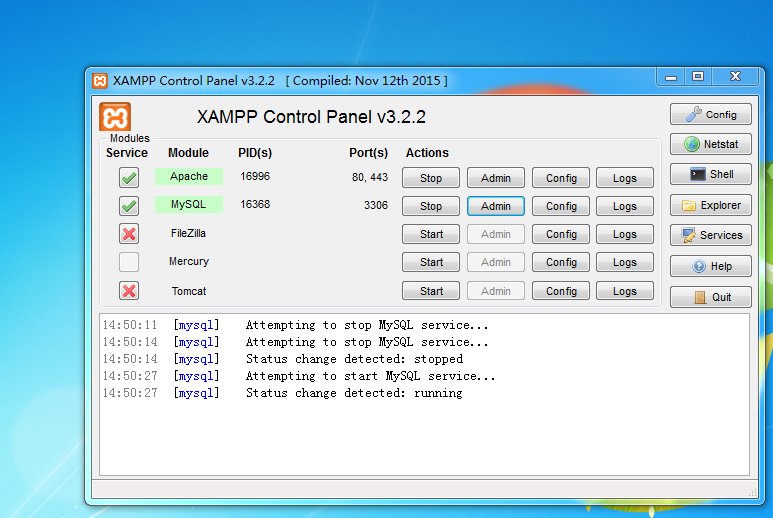The image size is (773, 518).
Task: Close the XAMPP Control Panel window
Action: click(736, 76)
